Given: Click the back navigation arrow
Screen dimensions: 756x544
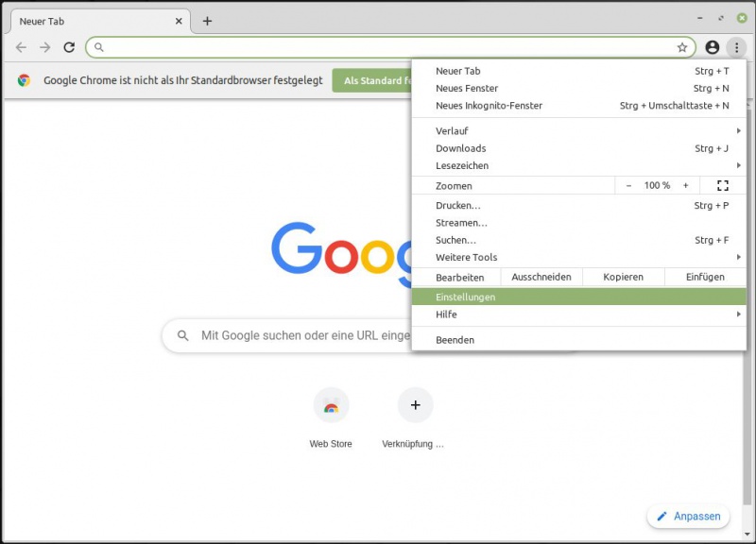Looking at the screenshot, I should click(21, 47).
